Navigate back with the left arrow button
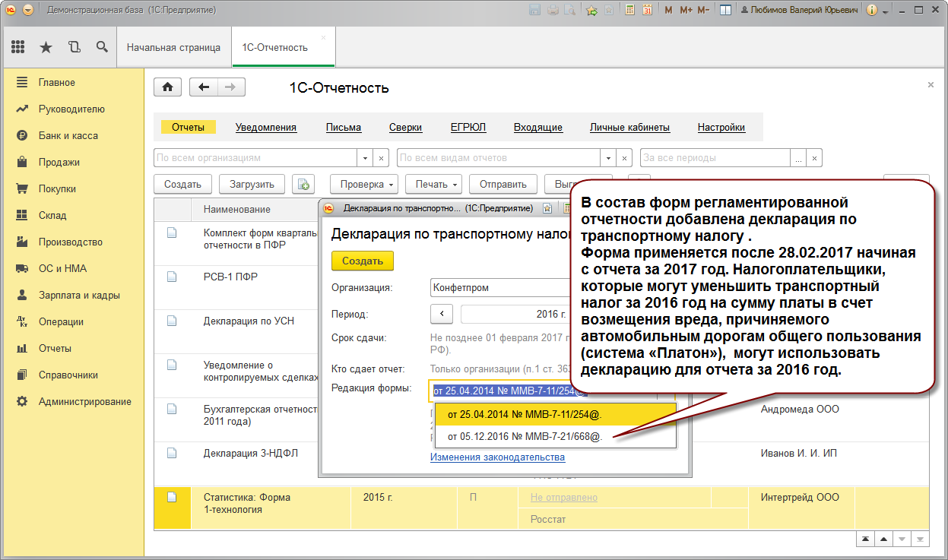 203,87
